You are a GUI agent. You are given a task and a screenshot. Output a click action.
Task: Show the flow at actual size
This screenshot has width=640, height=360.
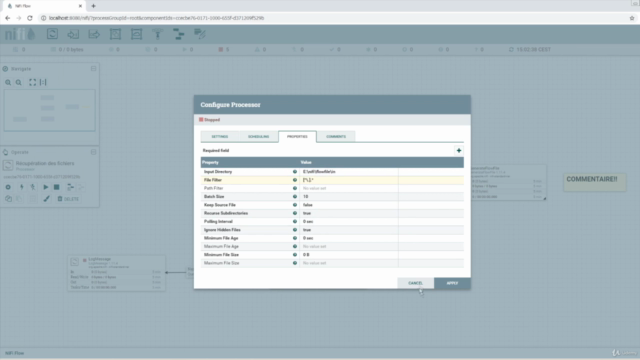43,82
